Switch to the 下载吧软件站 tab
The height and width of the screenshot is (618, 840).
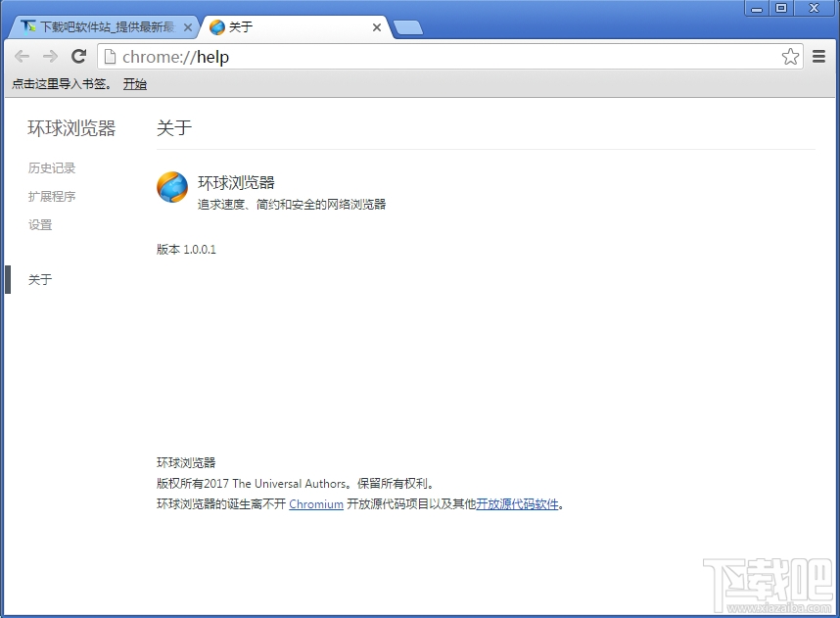[x=102, y=26]
